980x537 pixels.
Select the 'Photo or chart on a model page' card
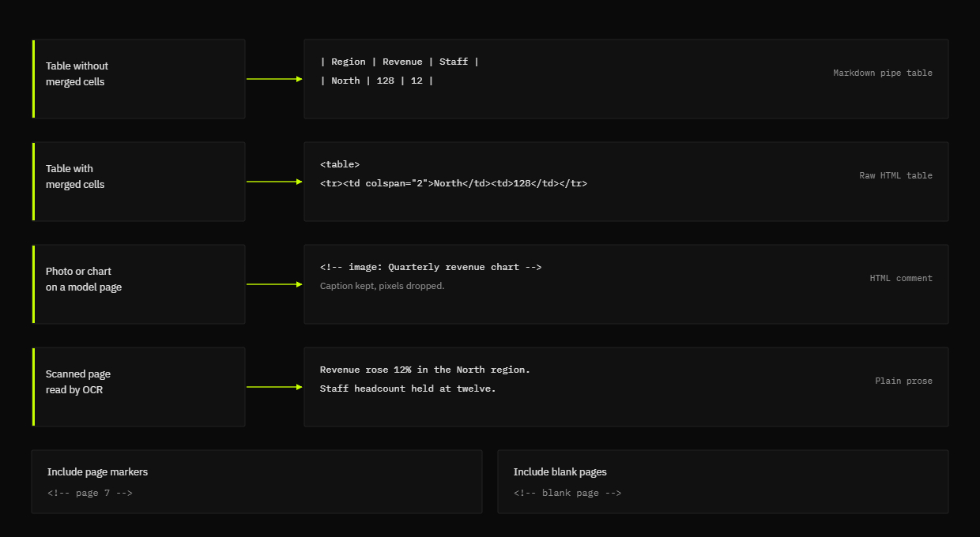point(138,284)
